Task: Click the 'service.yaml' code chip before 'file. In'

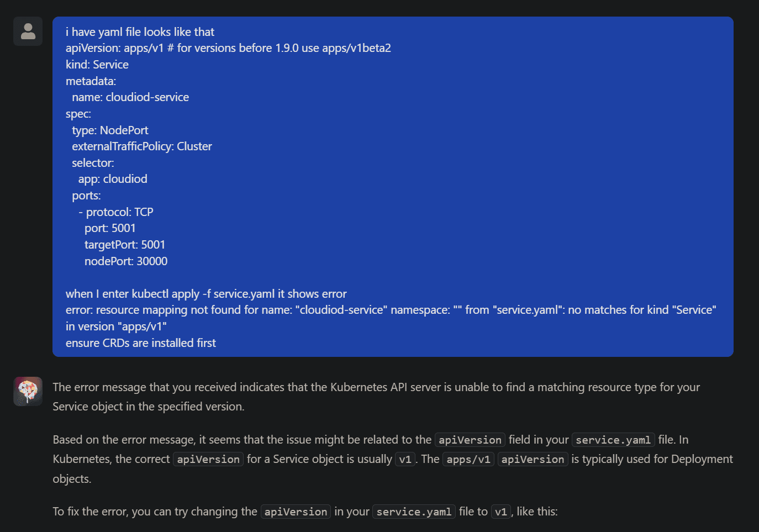Action: 613,440
